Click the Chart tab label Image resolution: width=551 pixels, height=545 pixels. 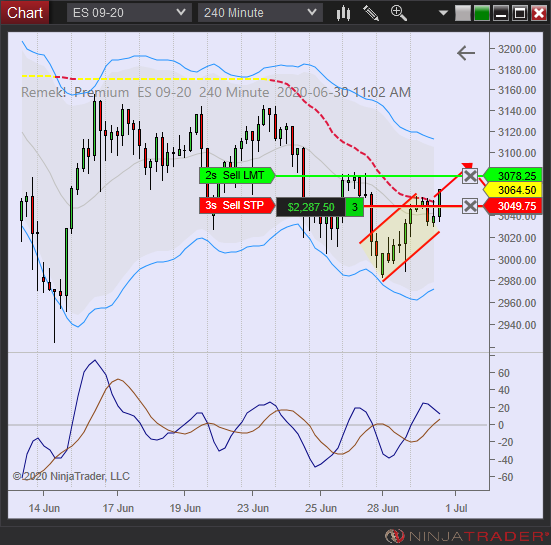pyautogui.click(x=25, y=13)
